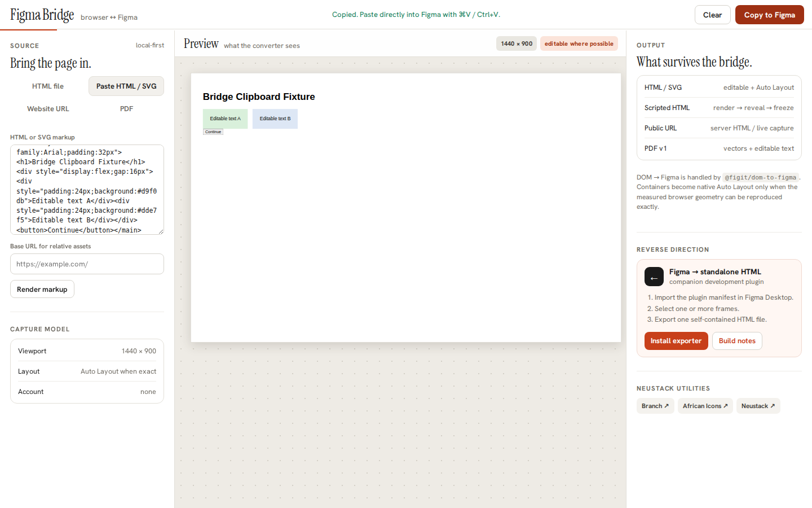Click the Layout Auto Layout when exact row
Viewport: 812px width, 508px height.
(x=87, y=371)
